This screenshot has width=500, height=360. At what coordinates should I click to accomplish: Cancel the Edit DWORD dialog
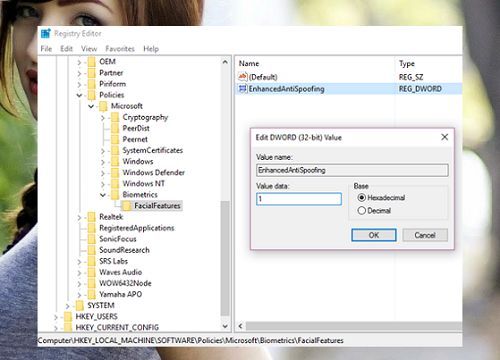[425, 235]
